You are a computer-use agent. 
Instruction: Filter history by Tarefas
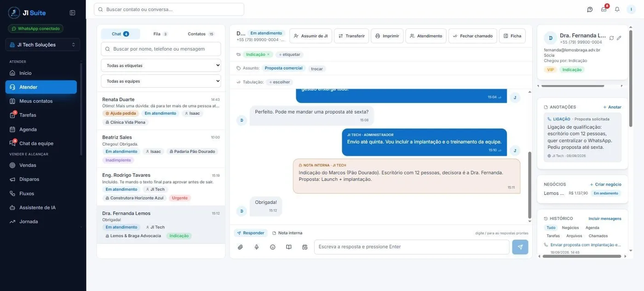click(553, 236)
